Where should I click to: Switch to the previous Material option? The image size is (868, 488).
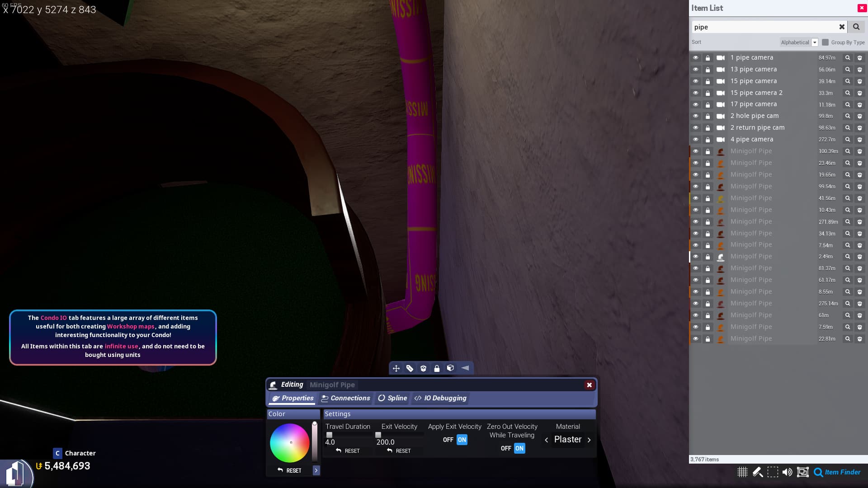coord(546,440)
